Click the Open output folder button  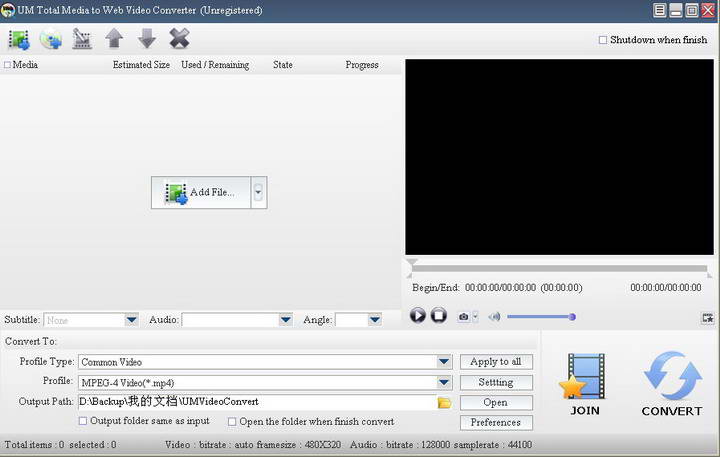tap(496, 402)
